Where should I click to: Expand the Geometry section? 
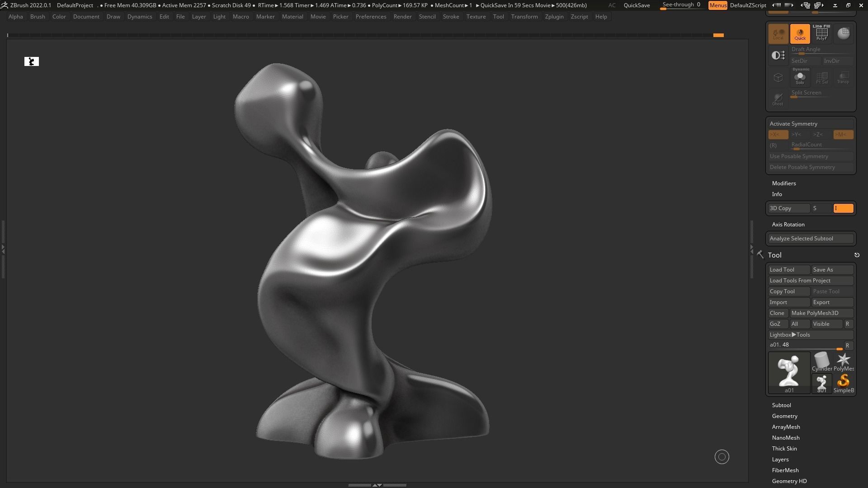pyautogui.click(x=784, y=416)
